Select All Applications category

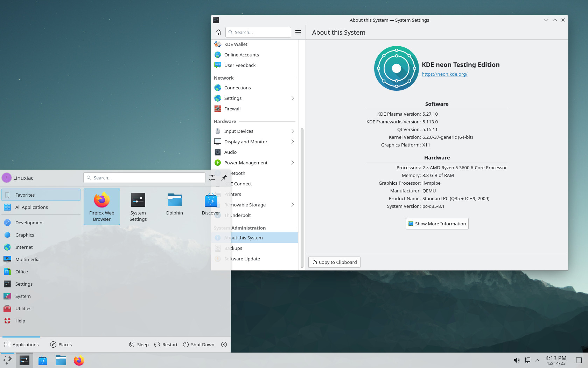coord(41,207)
